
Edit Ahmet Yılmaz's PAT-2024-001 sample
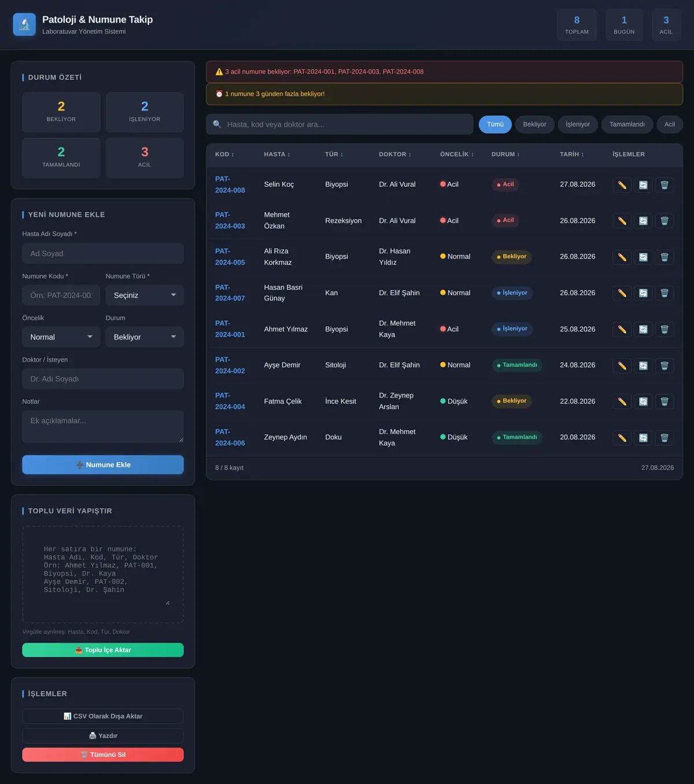[x=622, y=330]
